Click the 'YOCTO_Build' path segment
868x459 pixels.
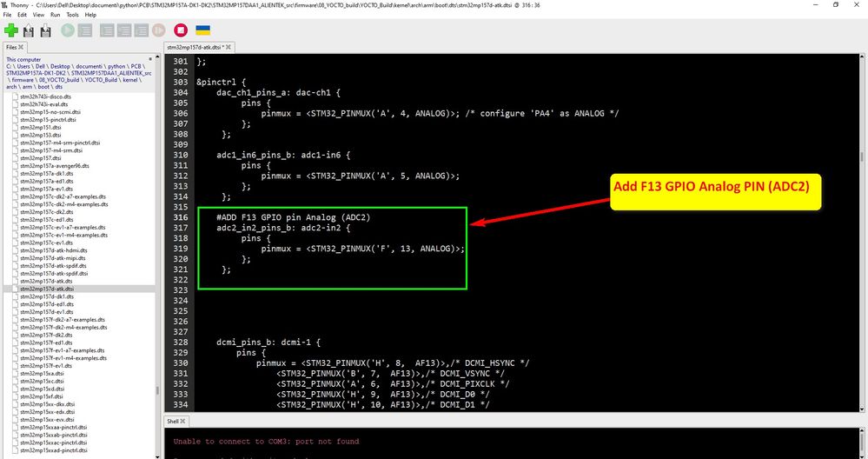point(101,80)
